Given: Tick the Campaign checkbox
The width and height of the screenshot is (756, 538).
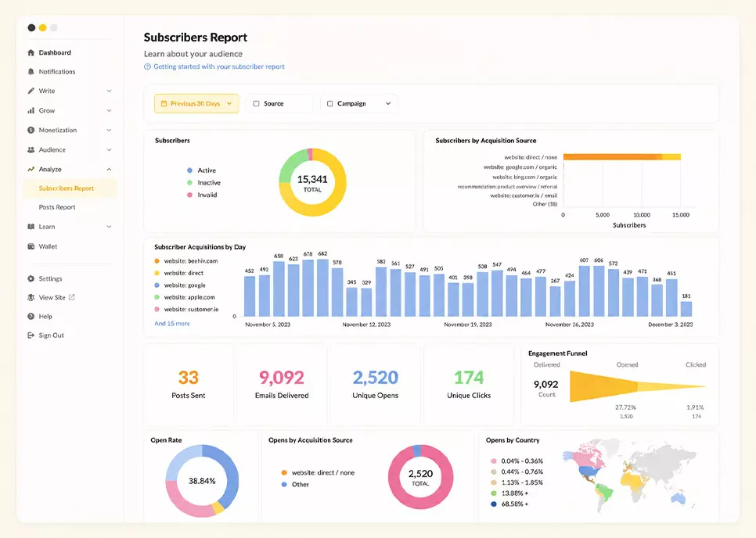Looking at the screenshot, I should click(x=329, y=103).
